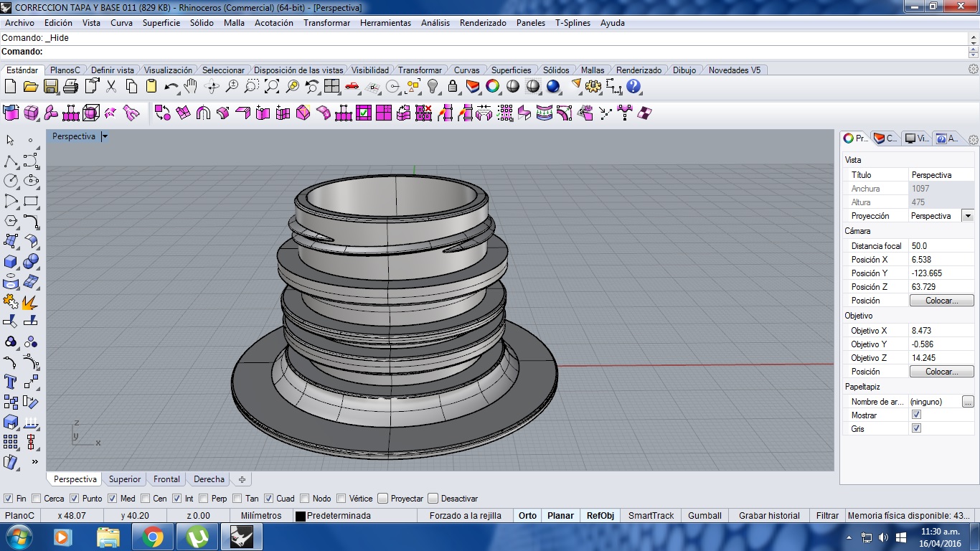Expand the command history dropdown arrow

click(974, 44)
